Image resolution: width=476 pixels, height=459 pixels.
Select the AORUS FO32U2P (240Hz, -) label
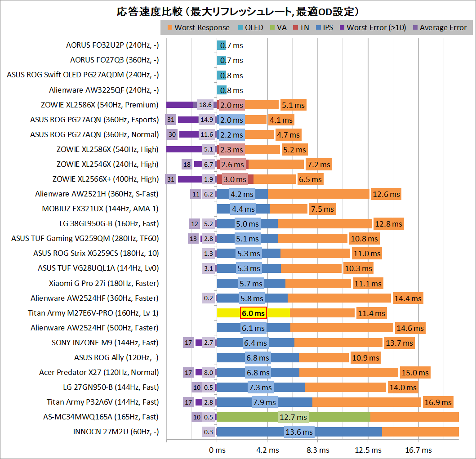112,45
